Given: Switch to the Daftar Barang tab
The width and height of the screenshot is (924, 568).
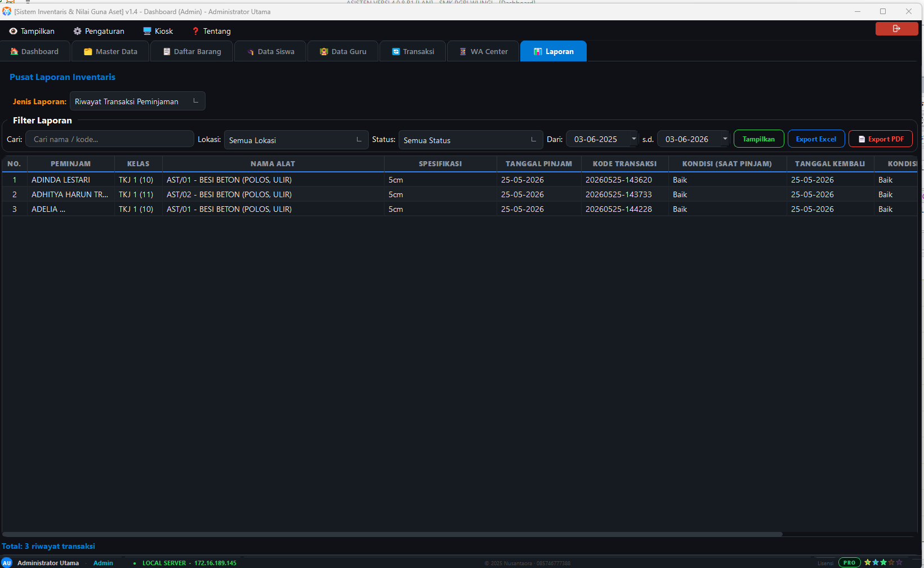Looking at the screenshot, I should pos(192,51).
